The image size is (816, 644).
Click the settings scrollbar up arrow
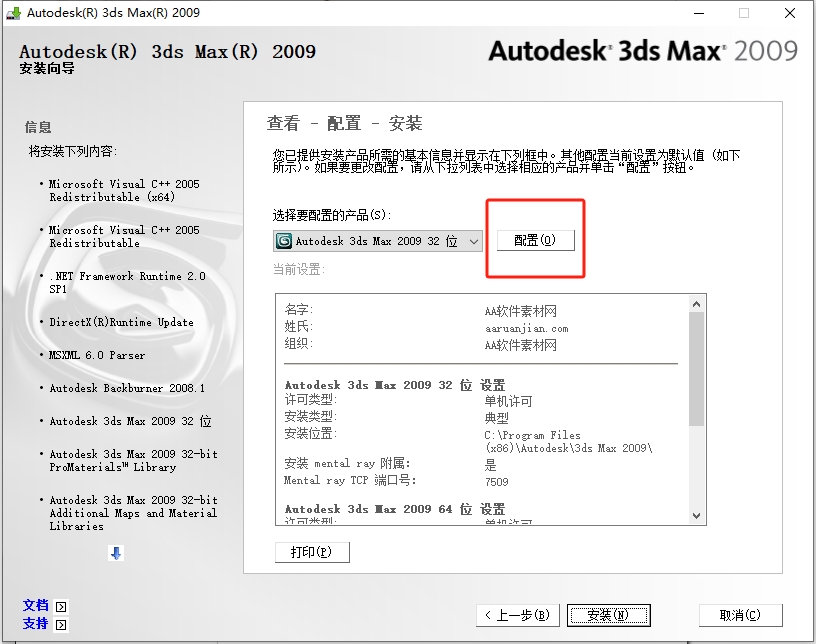point(697,303)
